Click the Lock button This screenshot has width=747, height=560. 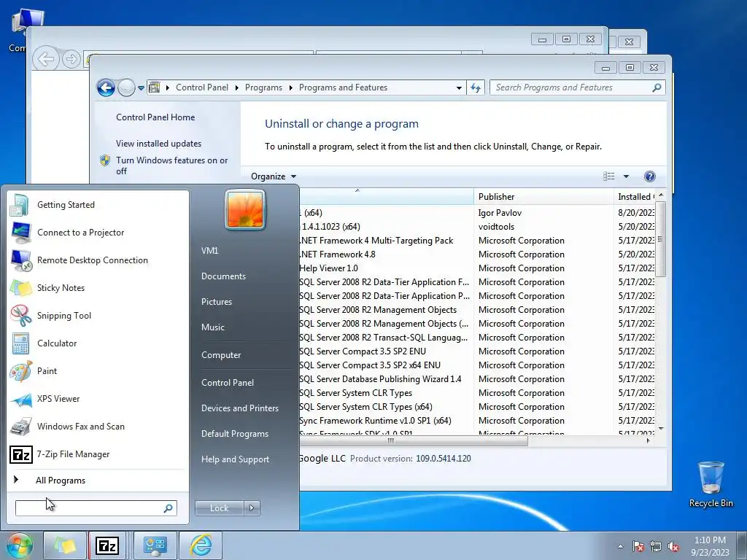(219, 508)
